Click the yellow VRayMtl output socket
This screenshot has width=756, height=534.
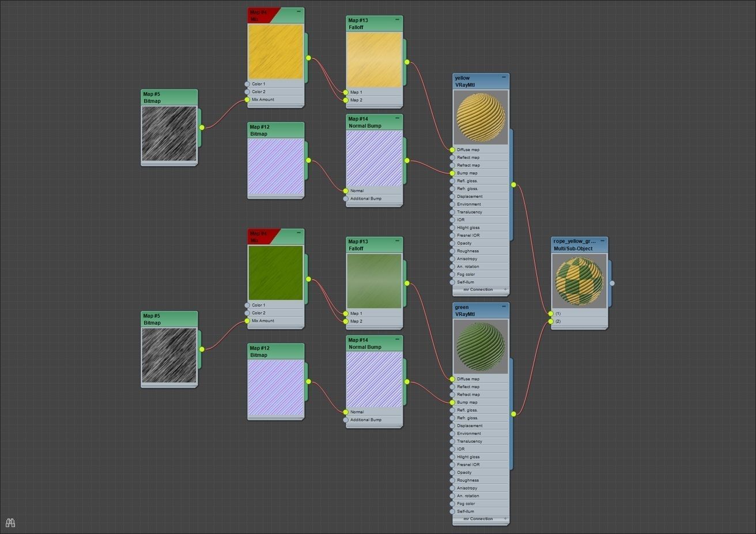click(513, 185)
